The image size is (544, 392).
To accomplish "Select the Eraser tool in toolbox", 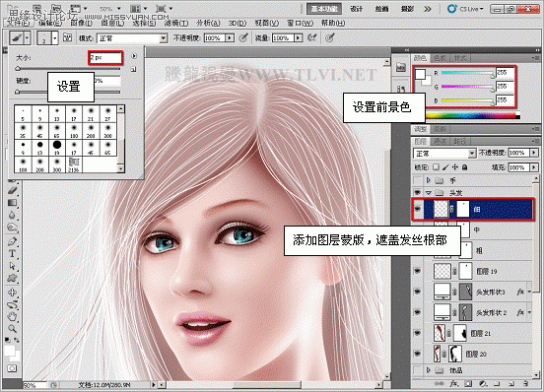I will pyautogui.click(x=12, y=190).
